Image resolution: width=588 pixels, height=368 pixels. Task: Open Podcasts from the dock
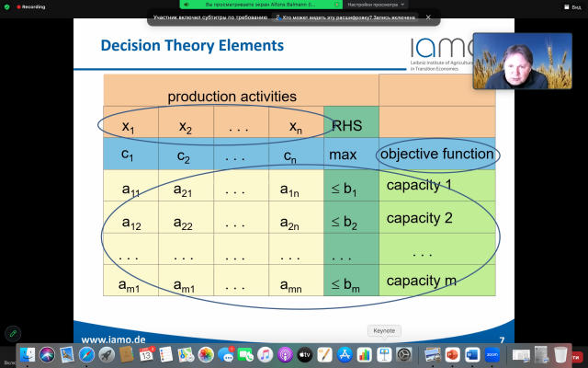285,355
